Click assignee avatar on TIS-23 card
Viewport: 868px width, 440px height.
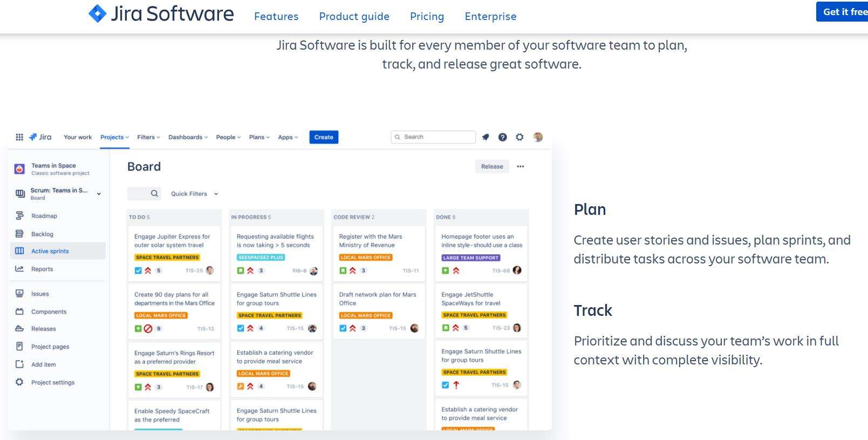tap(517, 328)
